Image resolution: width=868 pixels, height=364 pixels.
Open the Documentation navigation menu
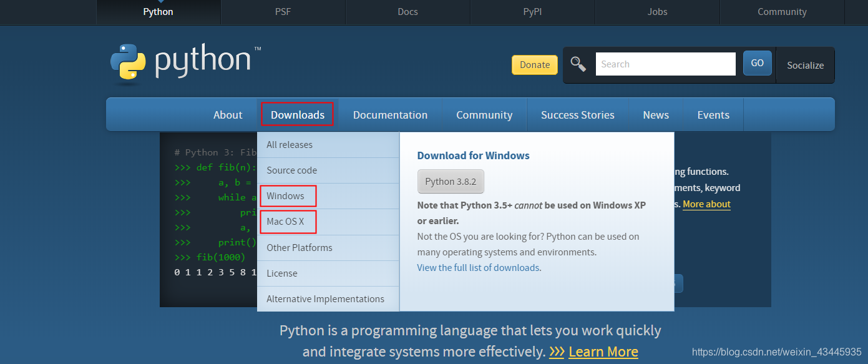tap(391, 115)
